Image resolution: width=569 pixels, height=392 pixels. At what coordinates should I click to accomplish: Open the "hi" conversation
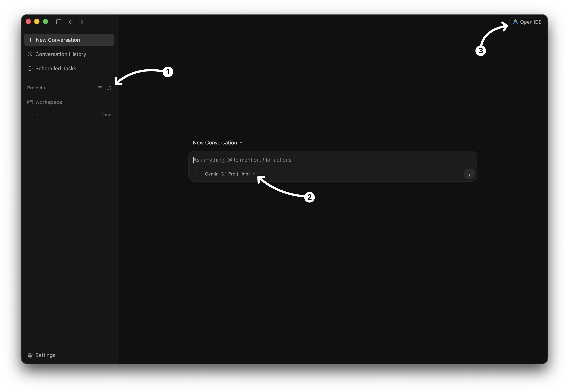(x=69, y=115)
